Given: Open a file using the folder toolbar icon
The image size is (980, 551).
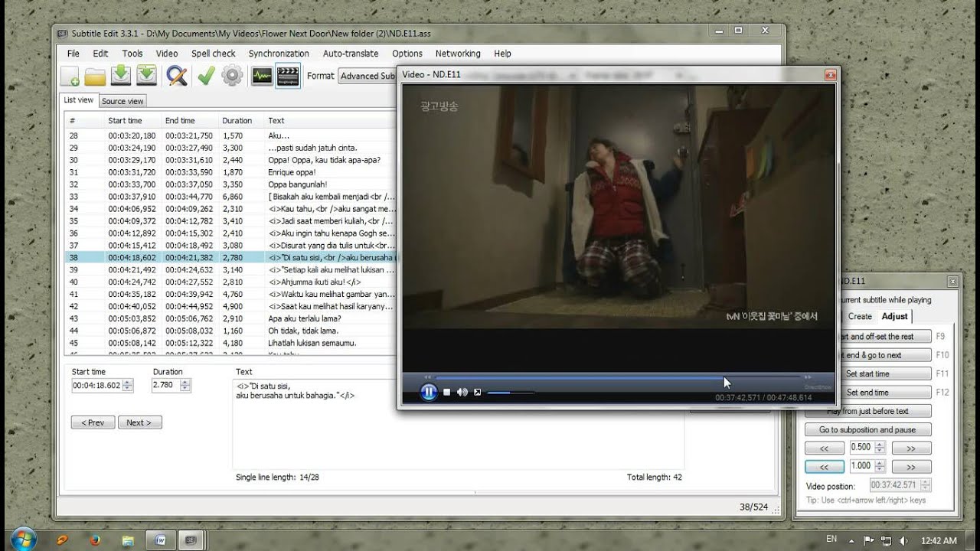Looking at the screenshot, I should (x=95, y=76).
